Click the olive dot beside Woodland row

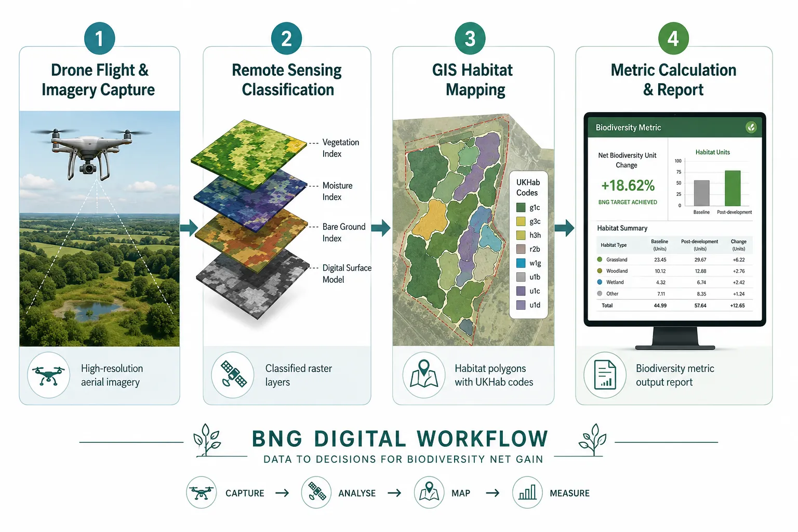coord(600,271)
